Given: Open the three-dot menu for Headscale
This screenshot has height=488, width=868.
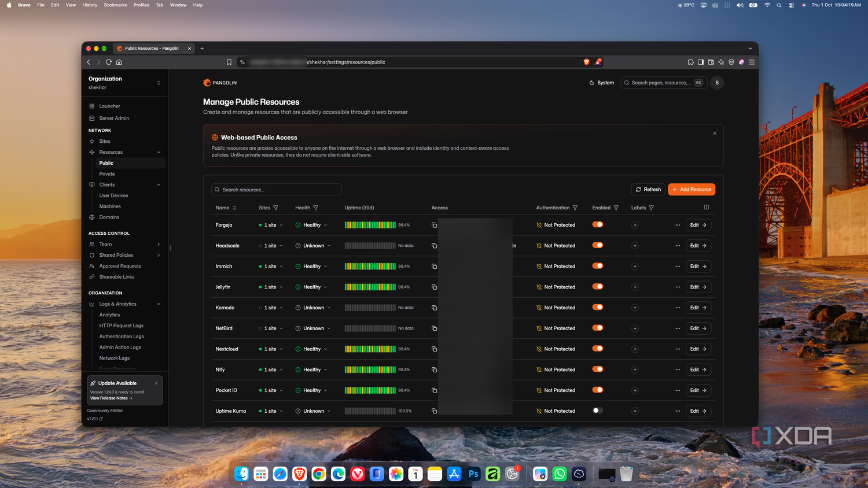Looking at the screenshot, I should 678,246.
